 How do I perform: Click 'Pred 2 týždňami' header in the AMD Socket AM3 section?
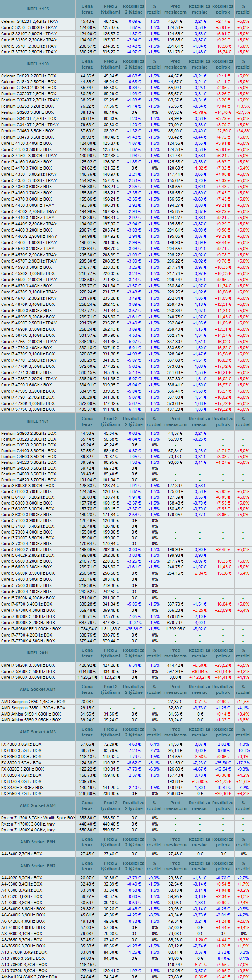tap(110, 732)
